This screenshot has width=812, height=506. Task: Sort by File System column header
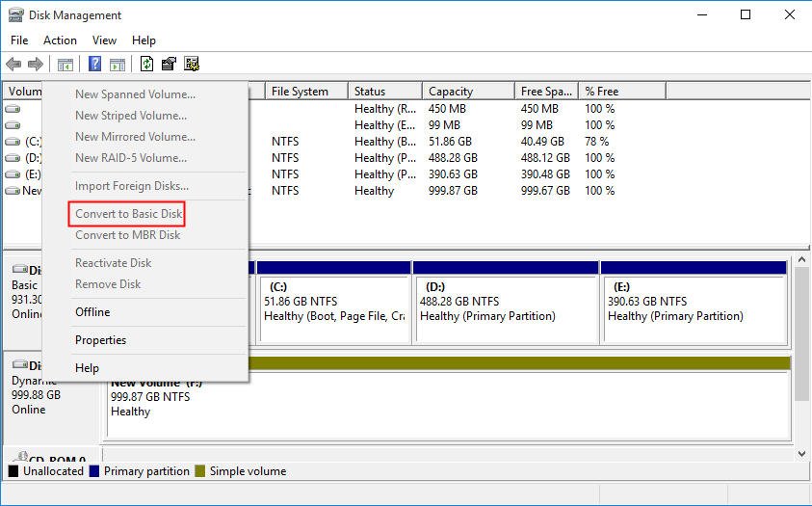click(306, 92)
